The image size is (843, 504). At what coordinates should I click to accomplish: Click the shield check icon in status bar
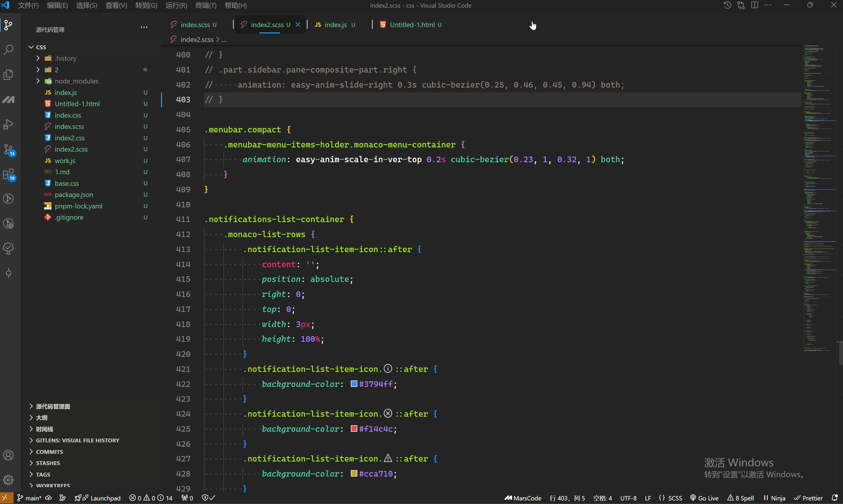(209, 498)
